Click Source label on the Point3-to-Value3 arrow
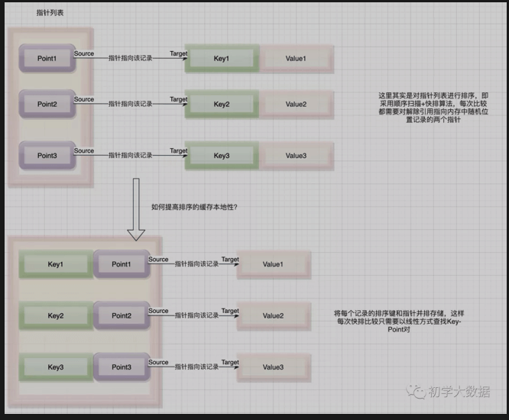Screen dimensions: 509x420 tap(158, 362)
